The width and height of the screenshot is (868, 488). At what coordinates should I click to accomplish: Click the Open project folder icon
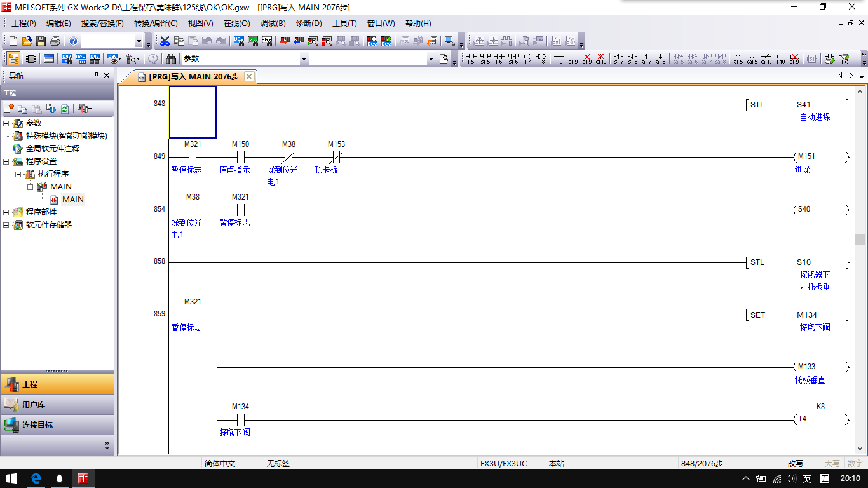tap(27, 41)
